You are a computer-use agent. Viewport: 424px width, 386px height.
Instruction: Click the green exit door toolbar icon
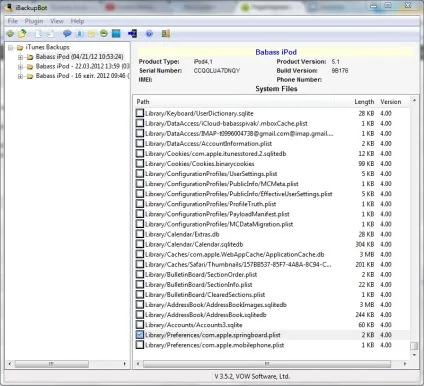(x=166, y=33)
